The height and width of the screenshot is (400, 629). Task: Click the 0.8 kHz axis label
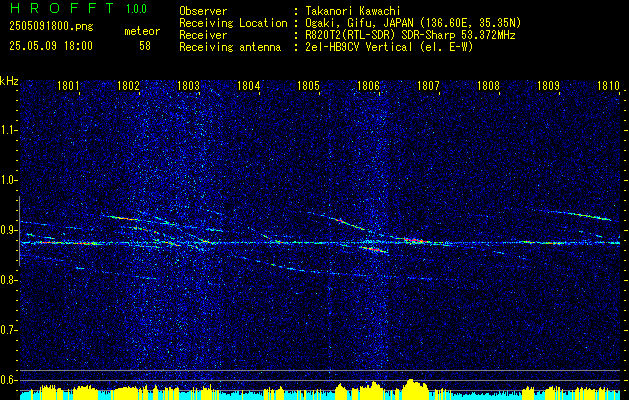pyautogui.click(x=8, y=280)
